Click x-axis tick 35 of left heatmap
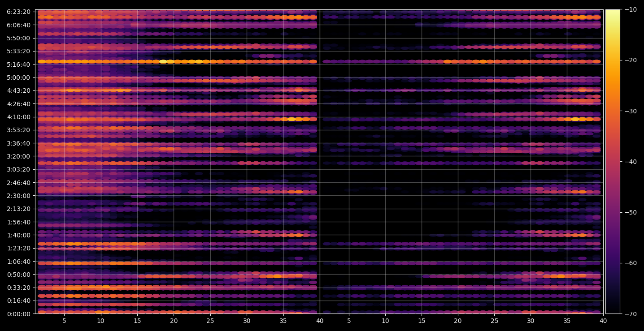644x331 pixels. tap(283, 321)
